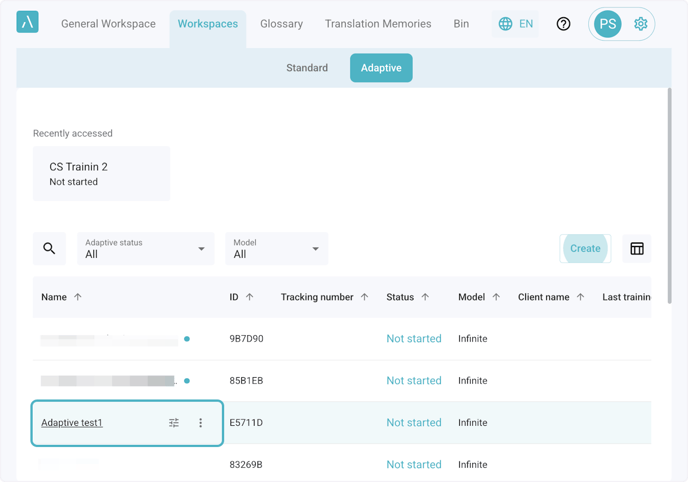Sort by the Status column arrow
This screenshot has height=482, width=688.
tap(425, 297)
